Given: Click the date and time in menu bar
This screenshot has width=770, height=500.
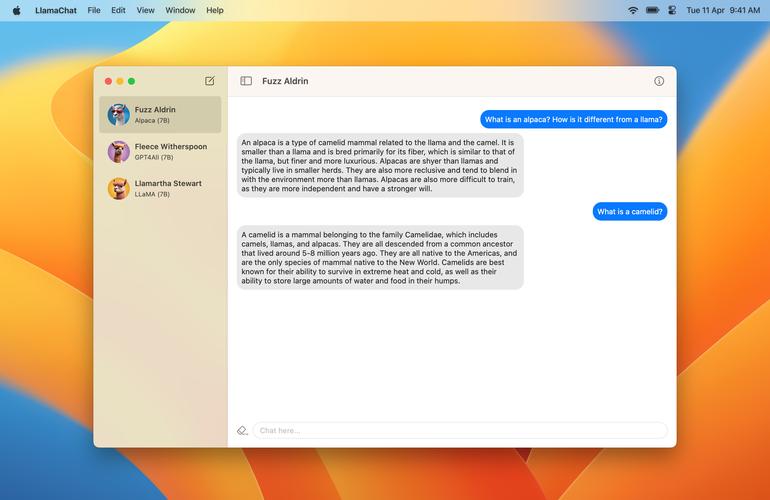Looking at the screenshot, I should click(x=723, y=10).
